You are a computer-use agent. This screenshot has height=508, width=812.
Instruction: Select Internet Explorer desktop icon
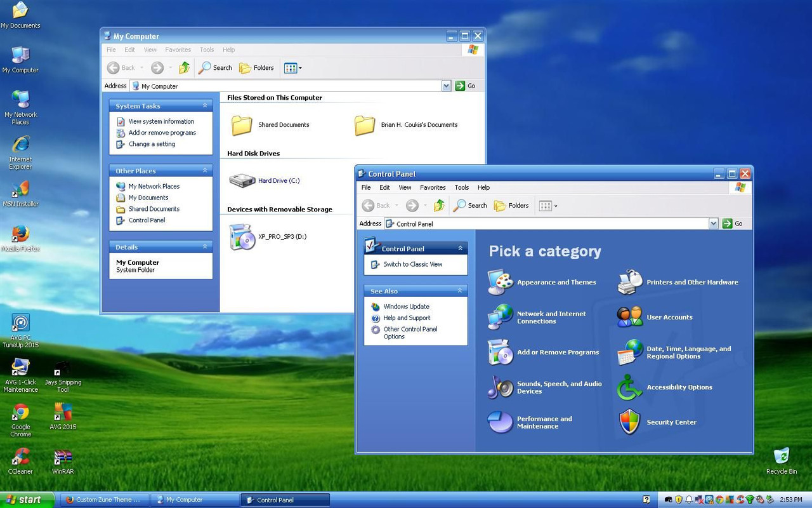tap(20, 153)
